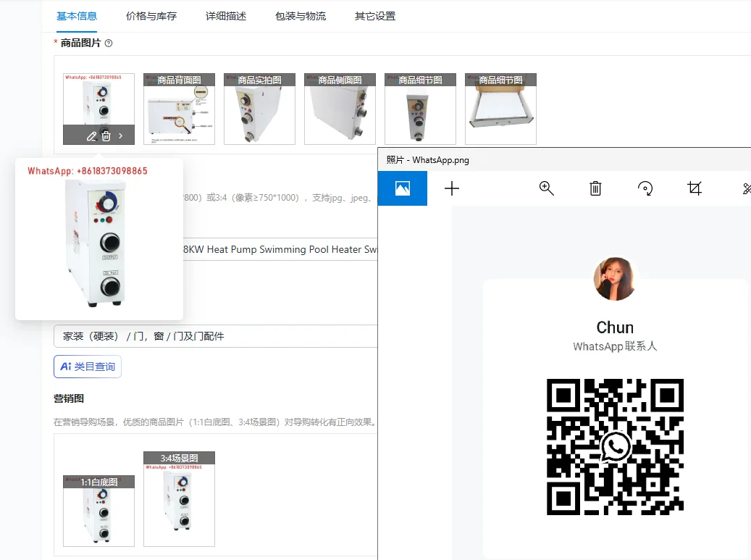
Task: Rotate the photo using the rotate icon
Action: (x=645, y=188)
